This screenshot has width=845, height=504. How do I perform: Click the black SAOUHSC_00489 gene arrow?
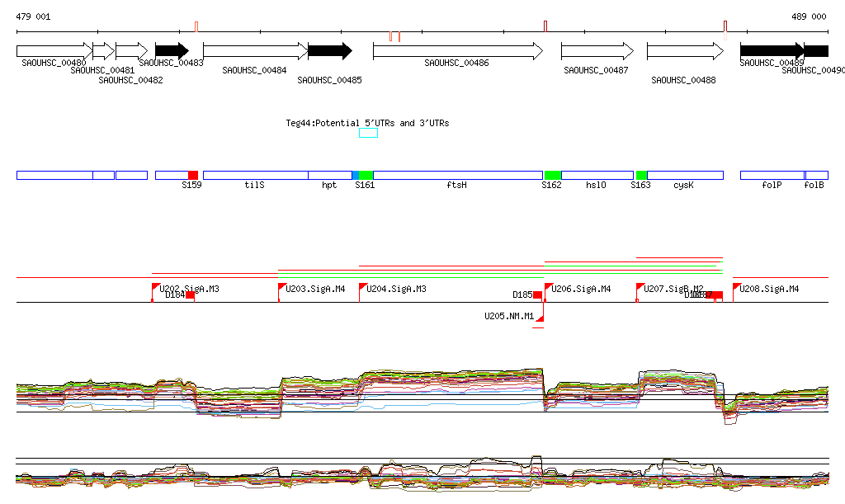click(x=772, y=51)
